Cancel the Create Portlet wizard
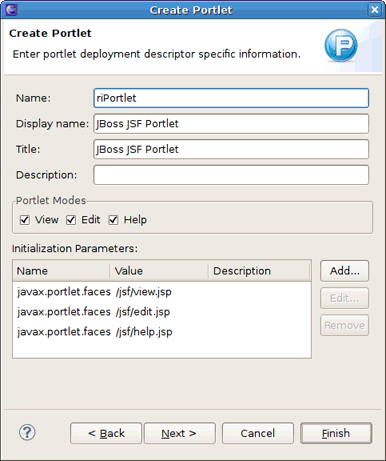 [x=258, y=433]
